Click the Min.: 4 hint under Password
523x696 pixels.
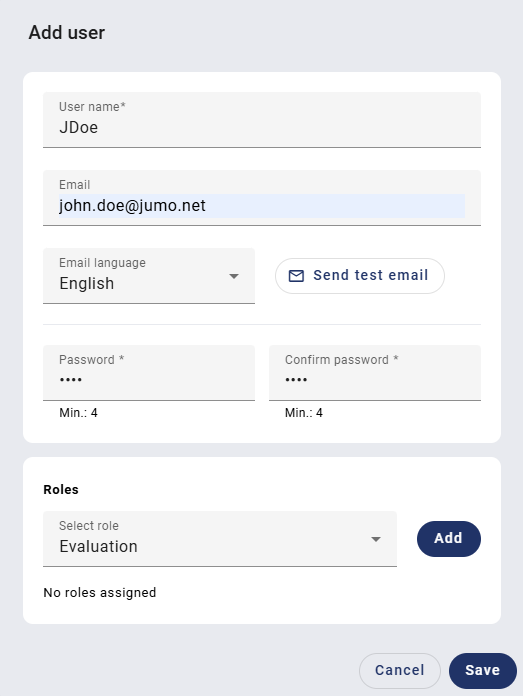click(x=79, y=413)
